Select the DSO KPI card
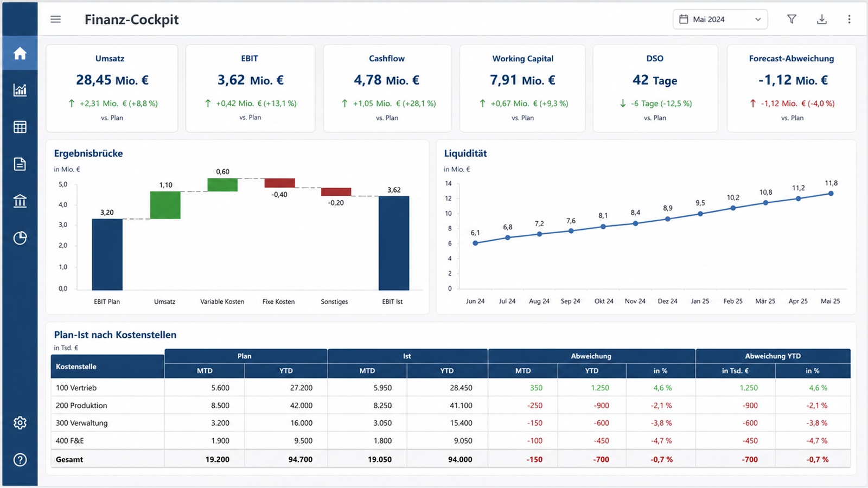 click(655, 88)
